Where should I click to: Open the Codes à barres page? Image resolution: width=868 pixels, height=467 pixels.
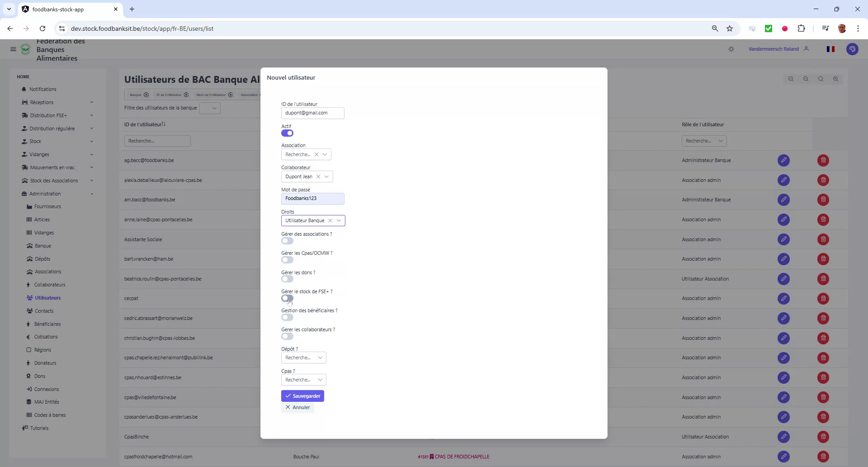point(50,415)
